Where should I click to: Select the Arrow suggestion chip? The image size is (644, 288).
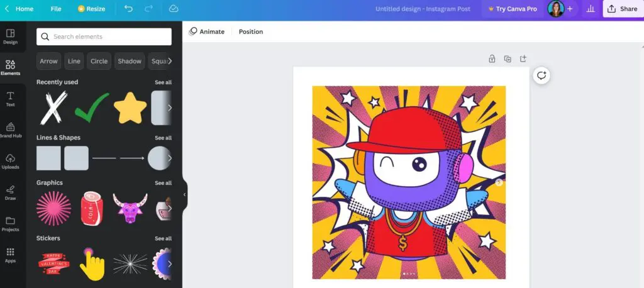48,61
